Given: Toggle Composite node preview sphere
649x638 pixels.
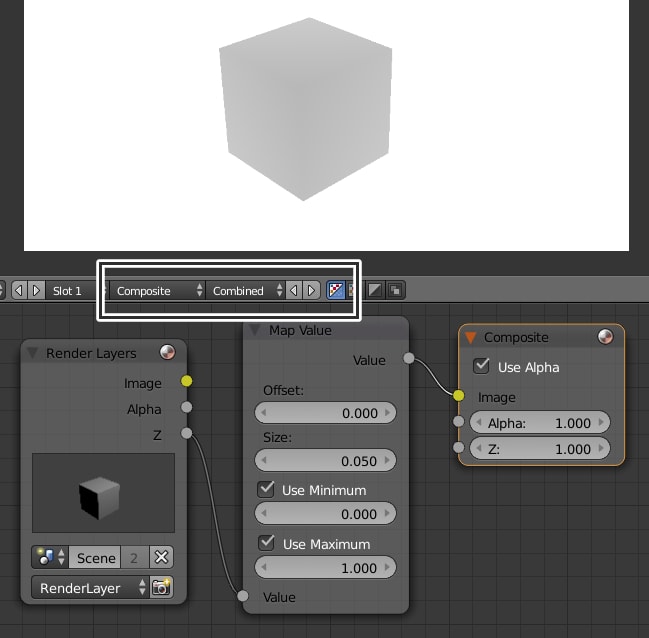Looking at the screenshot, I should click(606, 337).
